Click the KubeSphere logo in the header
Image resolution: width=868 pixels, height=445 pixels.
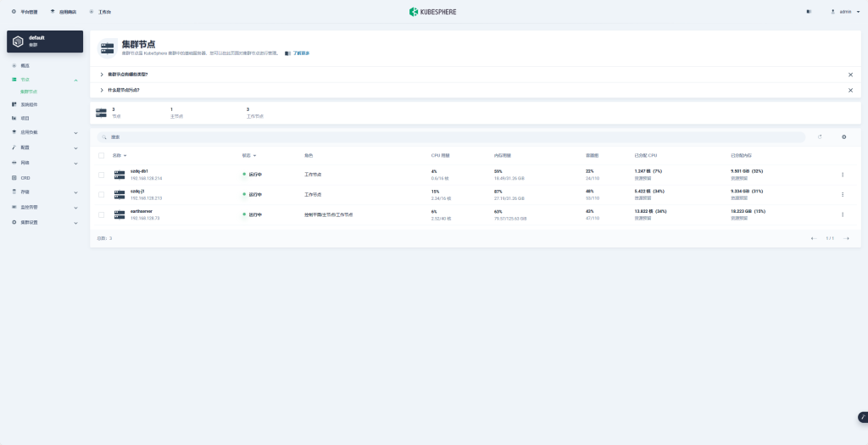(433, 12)
